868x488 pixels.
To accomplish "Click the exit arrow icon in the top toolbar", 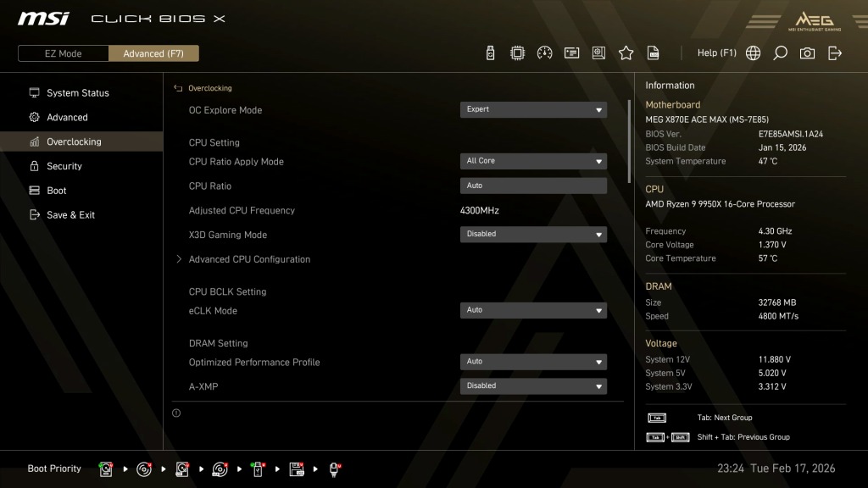I will tap(834, 53).
